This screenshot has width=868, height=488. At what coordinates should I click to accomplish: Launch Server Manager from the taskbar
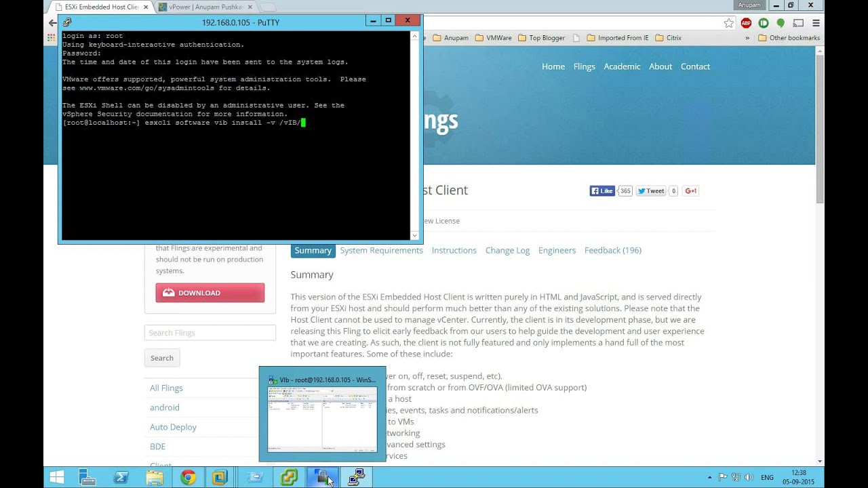(87, 478)
